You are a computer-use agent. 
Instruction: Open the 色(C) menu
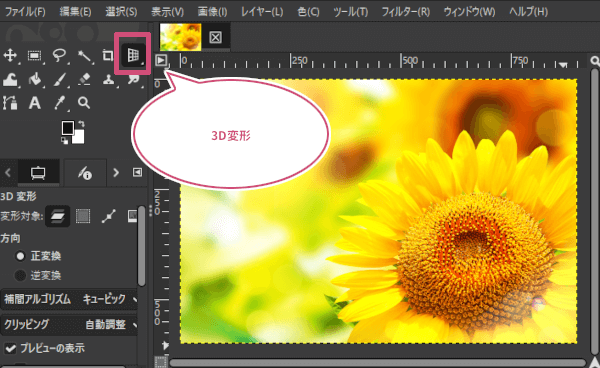coord(308,11)
